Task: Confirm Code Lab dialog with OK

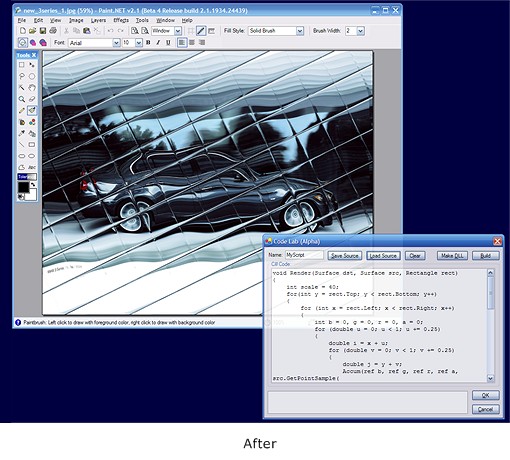Action: point(486,395)
